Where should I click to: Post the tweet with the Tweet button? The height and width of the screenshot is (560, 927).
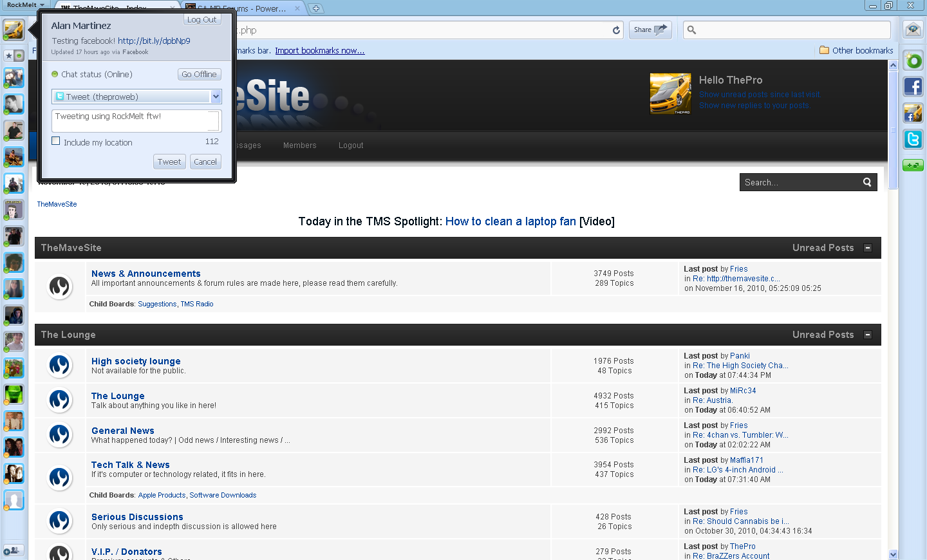pos(169,162)
